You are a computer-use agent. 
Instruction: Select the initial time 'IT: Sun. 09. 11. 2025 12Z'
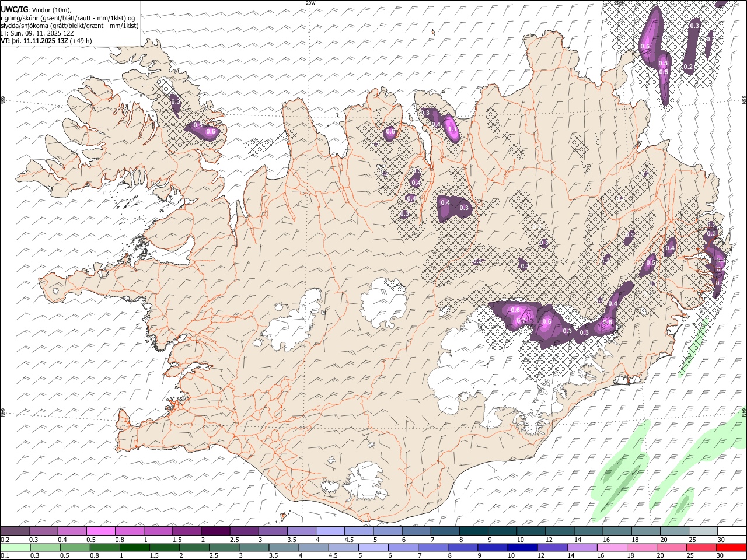click(x=37, y=33)
